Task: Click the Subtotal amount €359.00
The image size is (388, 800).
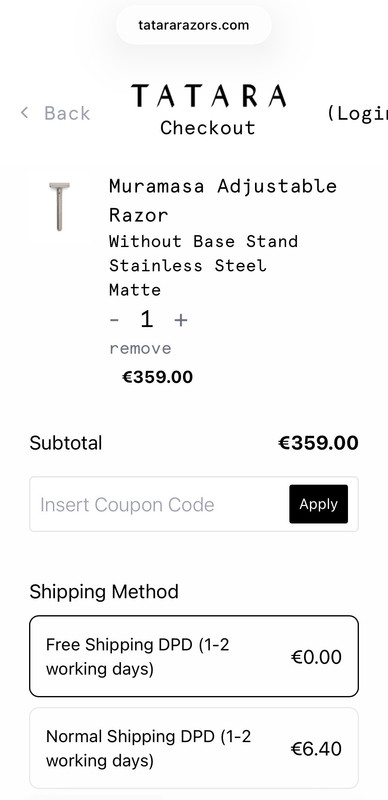Action: 318,443
